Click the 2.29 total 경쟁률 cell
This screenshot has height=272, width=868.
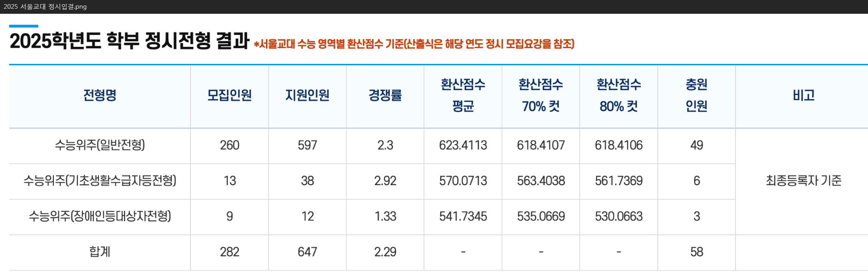tap(385, 252)
